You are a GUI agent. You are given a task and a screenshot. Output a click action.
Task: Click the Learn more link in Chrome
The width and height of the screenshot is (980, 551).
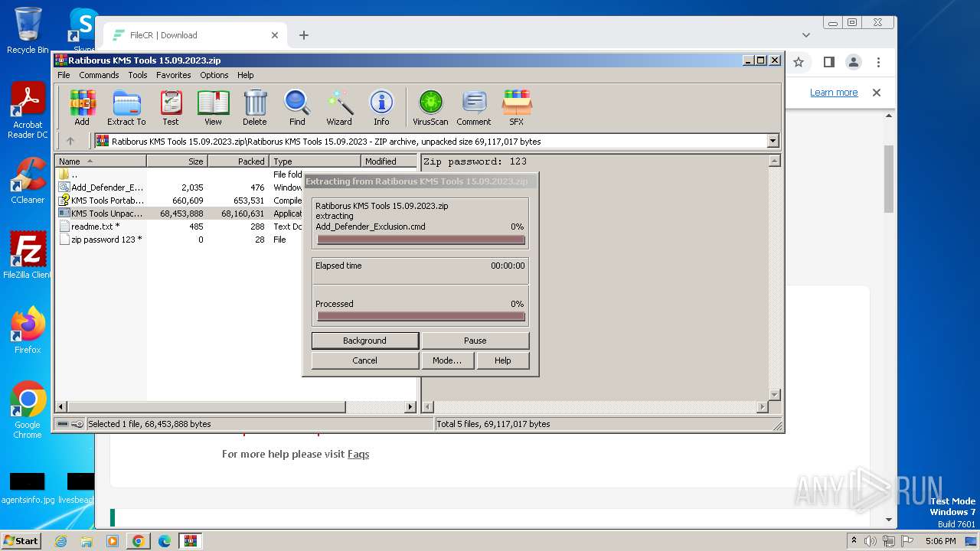tap(834, 93)
